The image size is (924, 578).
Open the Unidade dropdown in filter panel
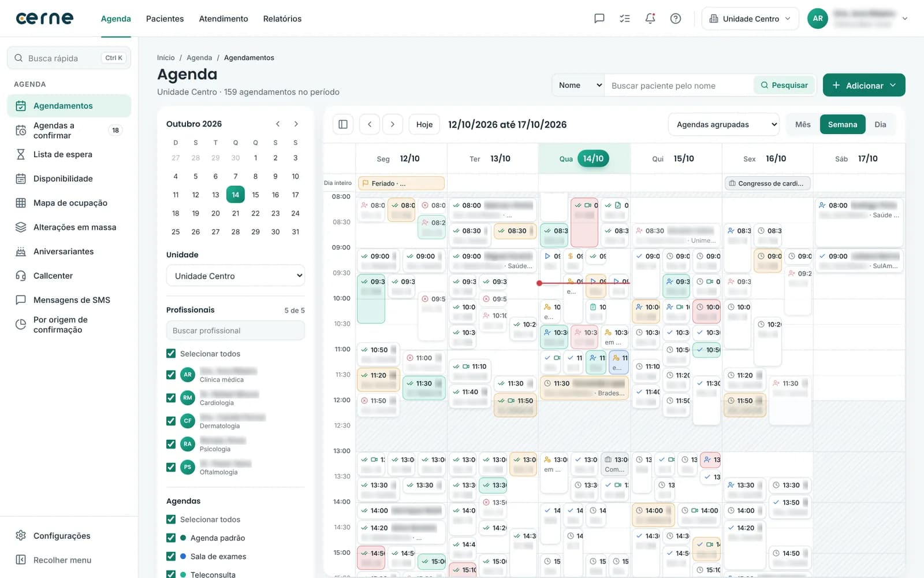(236, 276)
